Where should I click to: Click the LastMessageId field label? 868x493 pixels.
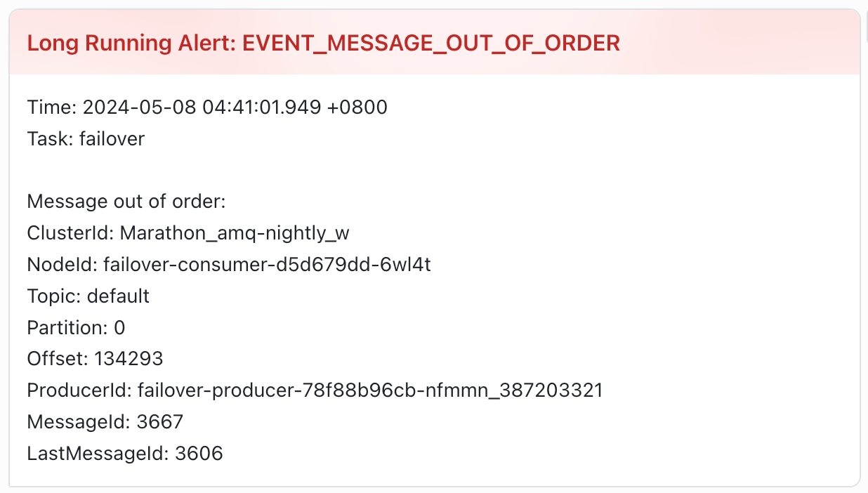[98, 454]
